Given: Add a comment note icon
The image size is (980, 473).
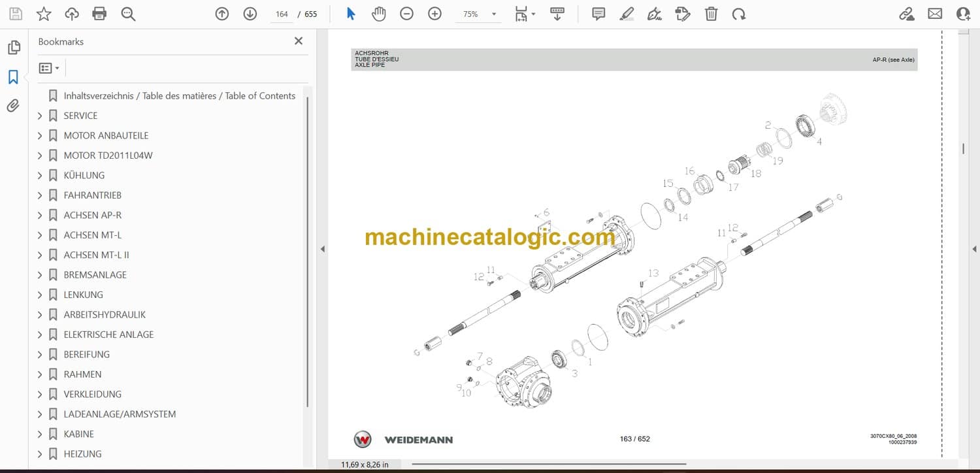Looking at the screenshot, I should coord(598,14).
